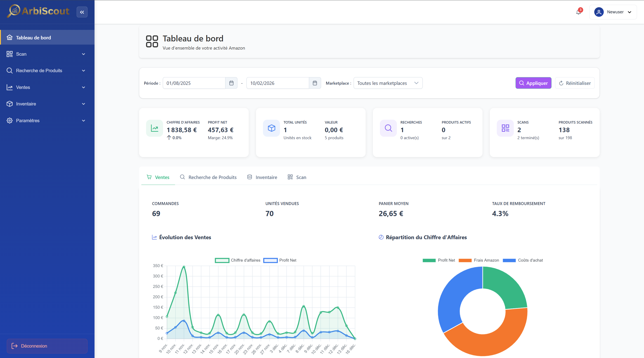This screenshot has height=358, width=644.
Task: Open the Paramètres gear icon
Action: pos(9,120)
